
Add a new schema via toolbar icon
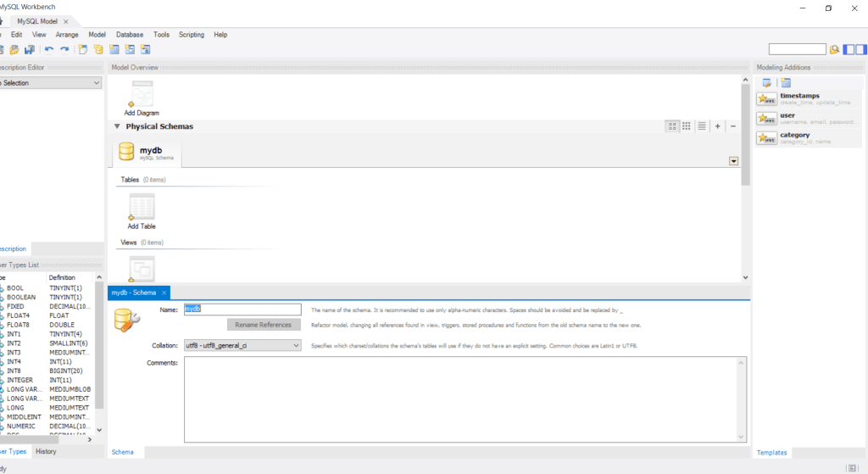[x=98, y=50]
